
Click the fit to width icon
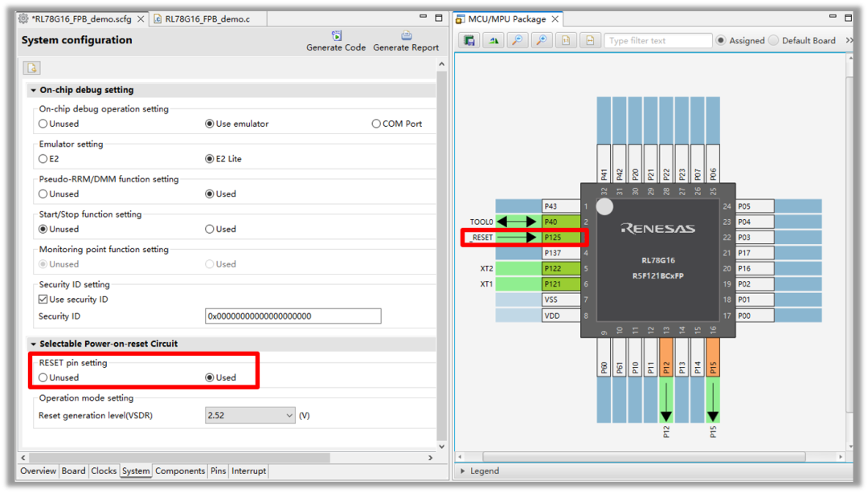click(590, 40)
